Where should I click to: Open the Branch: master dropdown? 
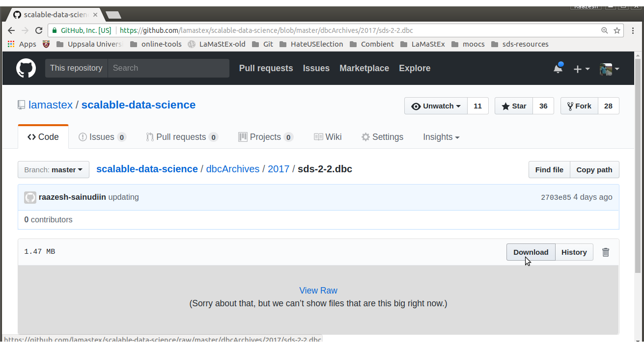click(x=54, y=170)
